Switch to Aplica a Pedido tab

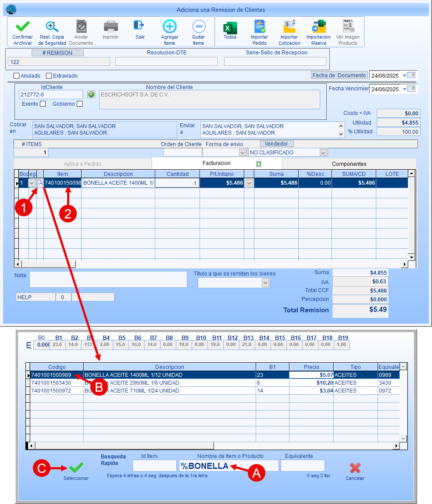[x=82, y=164]
